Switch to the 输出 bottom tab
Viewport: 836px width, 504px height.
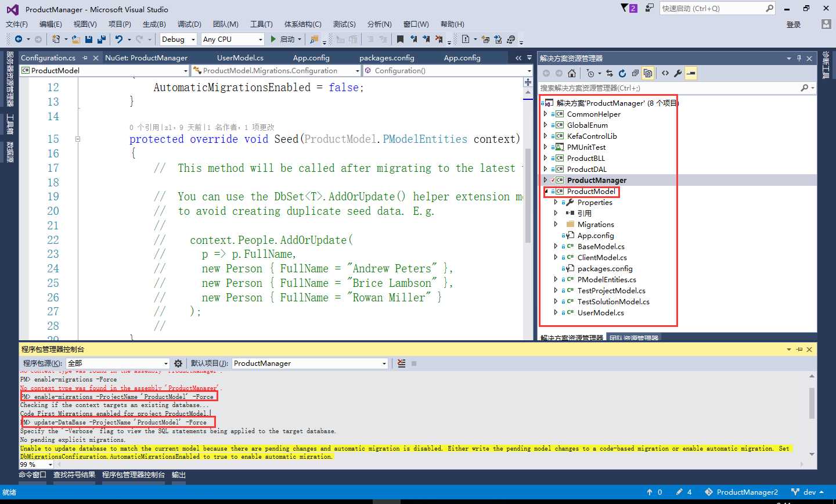coord(179,475)
